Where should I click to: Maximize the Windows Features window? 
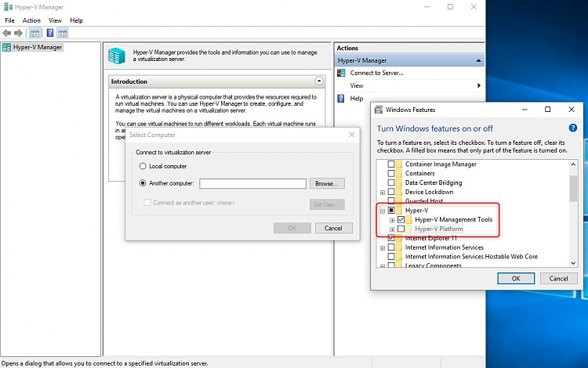(547, 110)
